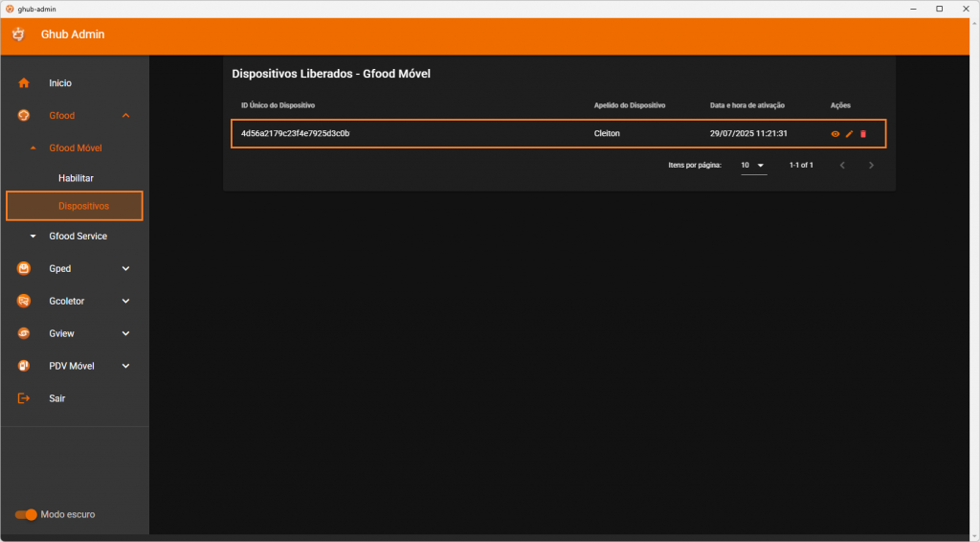Screen dimensions: 980x542
Task: Expand the Gped menu chevron
Action: [125, 269]
